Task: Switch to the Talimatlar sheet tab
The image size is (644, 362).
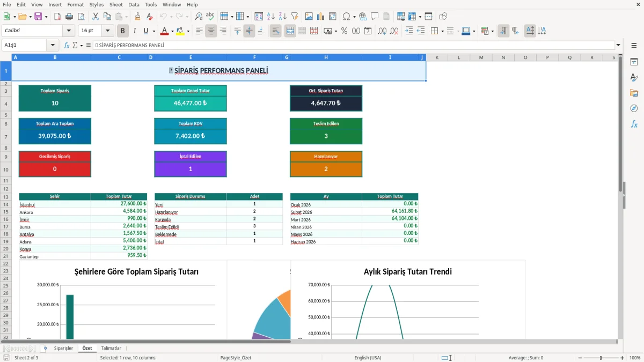Action: tap(111, 348)
